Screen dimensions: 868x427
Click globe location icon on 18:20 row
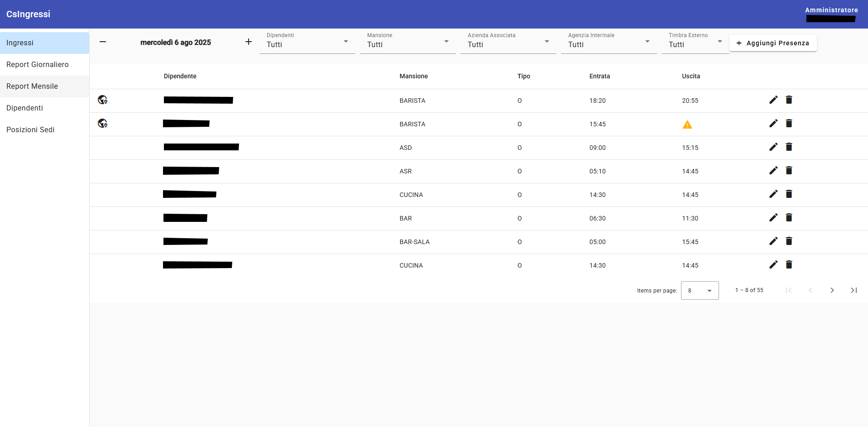click(103, 100)
